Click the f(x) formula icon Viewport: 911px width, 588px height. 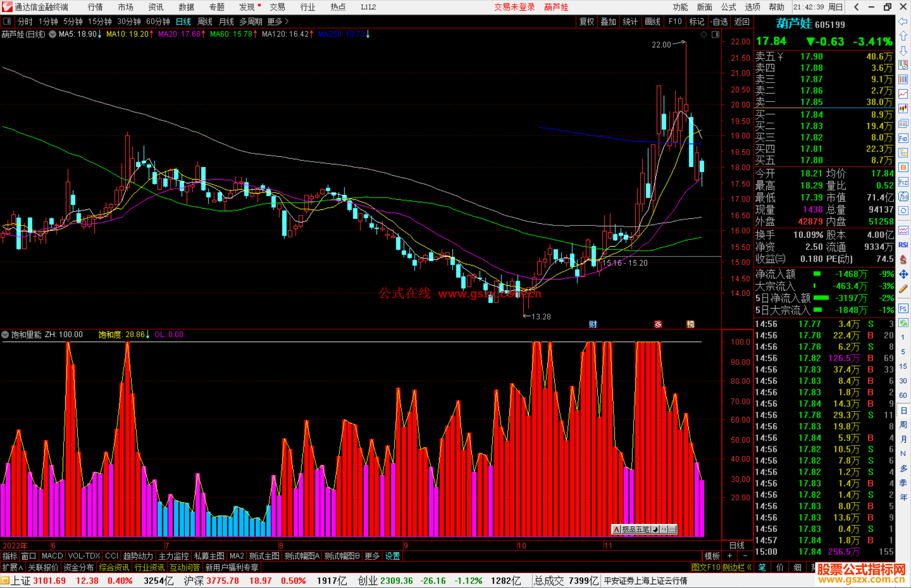pyautogui.click(x=903, y=196)
